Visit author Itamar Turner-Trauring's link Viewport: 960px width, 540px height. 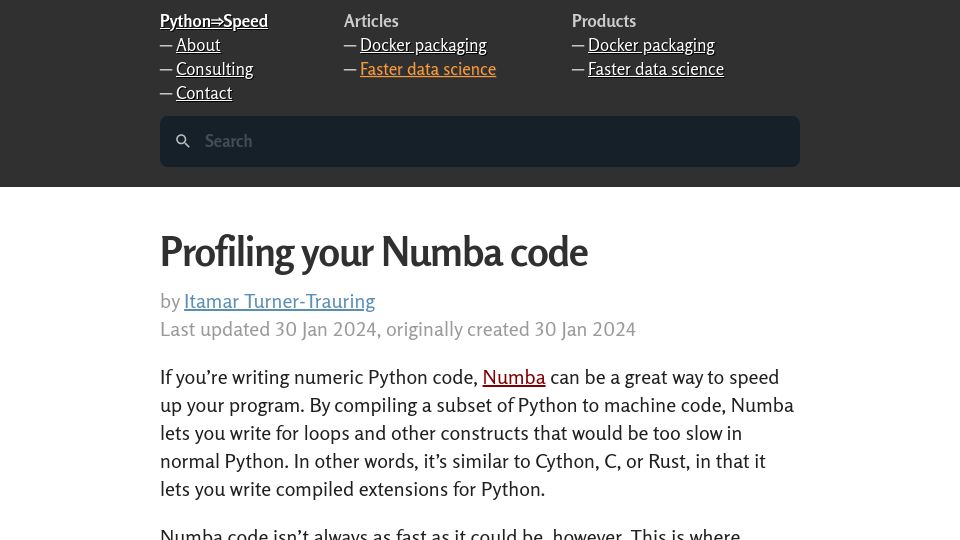click(x=279, y=301)
